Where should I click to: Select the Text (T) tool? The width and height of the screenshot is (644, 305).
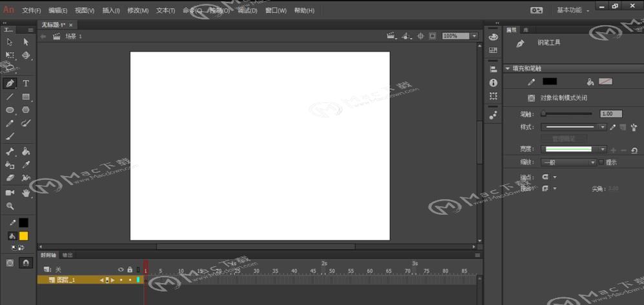click(x=26, y=84)
